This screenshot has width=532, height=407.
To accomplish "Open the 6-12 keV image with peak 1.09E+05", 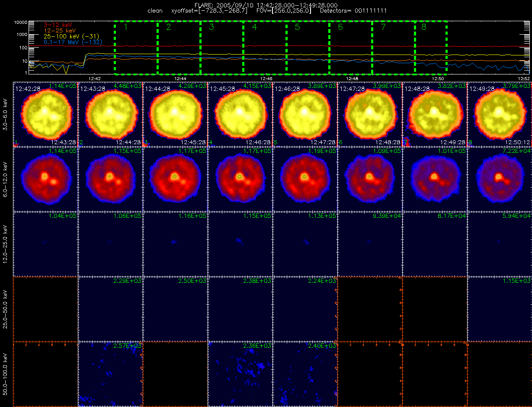I will (370, 179).
